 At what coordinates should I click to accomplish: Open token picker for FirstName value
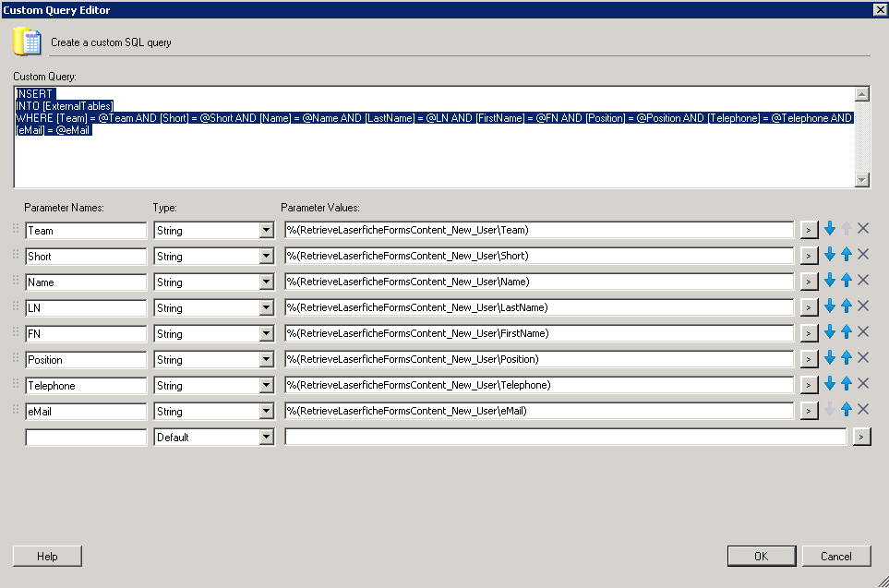tap(809, 333)
